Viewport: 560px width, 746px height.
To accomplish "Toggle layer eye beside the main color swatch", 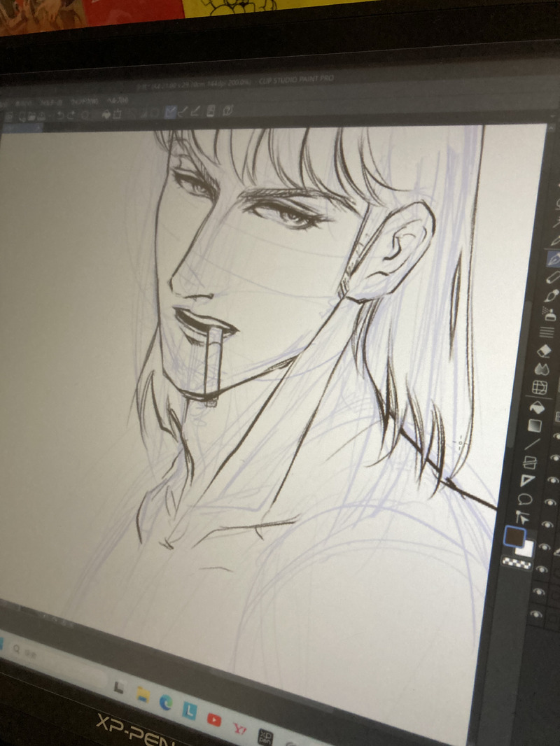I will (545, 547).
